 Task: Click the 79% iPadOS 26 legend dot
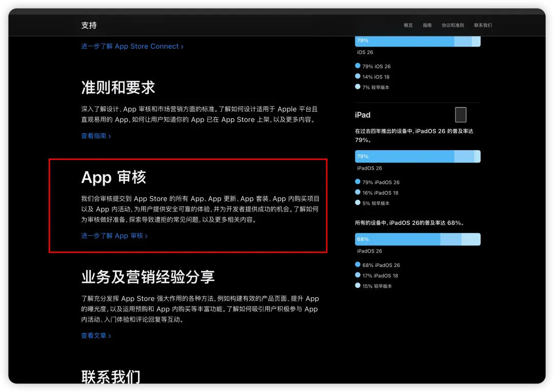(x=358, y=182)
